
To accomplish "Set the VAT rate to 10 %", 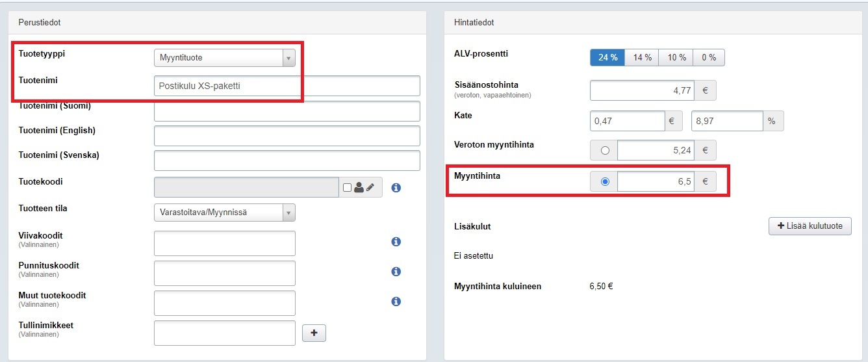I will coord(676,58).
